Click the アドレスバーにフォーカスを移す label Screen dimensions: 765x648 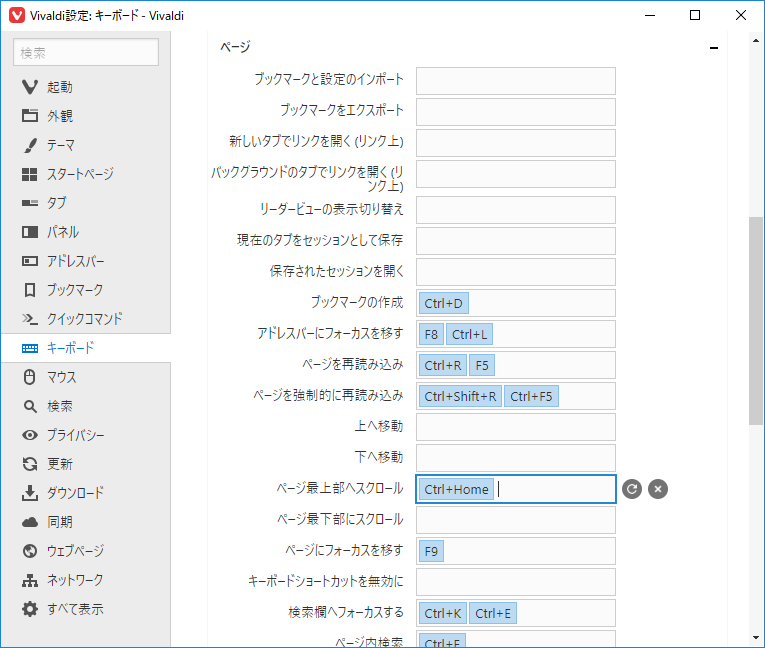click(x=330, y=333)
